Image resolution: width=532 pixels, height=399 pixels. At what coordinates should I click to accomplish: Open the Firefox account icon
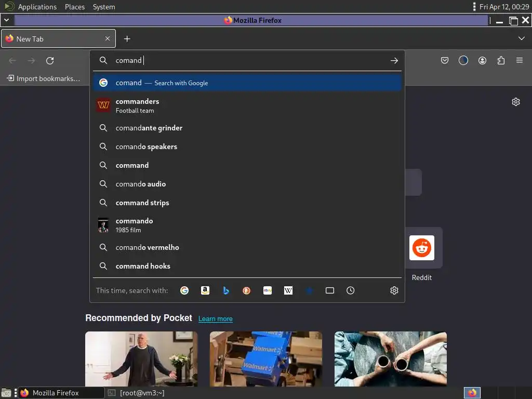[482, 61]
